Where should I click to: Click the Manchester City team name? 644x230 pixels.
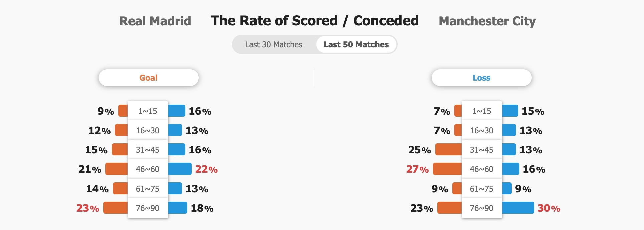(x=487, y=21)
